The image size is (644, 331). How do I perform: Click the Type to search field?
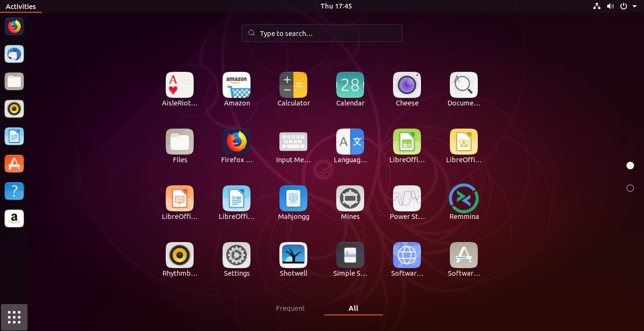[322, 33]
